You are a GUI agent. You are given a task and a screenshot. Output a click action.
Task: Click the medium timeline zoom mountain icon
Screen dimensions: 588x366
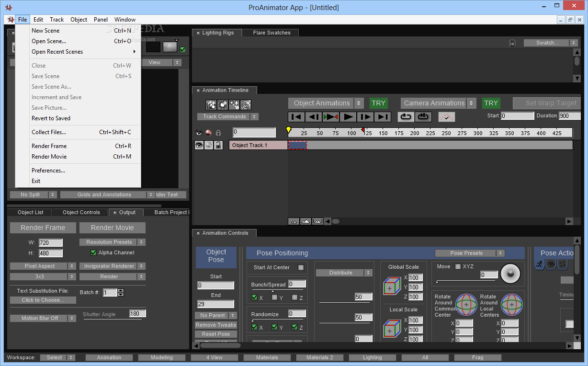(305, 221)
